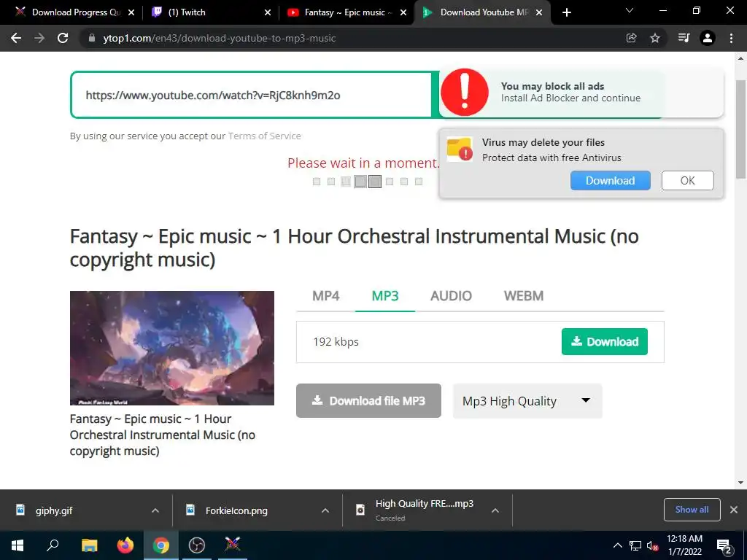Image resolution: width=747 pixels, height=560 pixels.
Task: Click the padlock site info icon
Action: click(x=92, y=38)
